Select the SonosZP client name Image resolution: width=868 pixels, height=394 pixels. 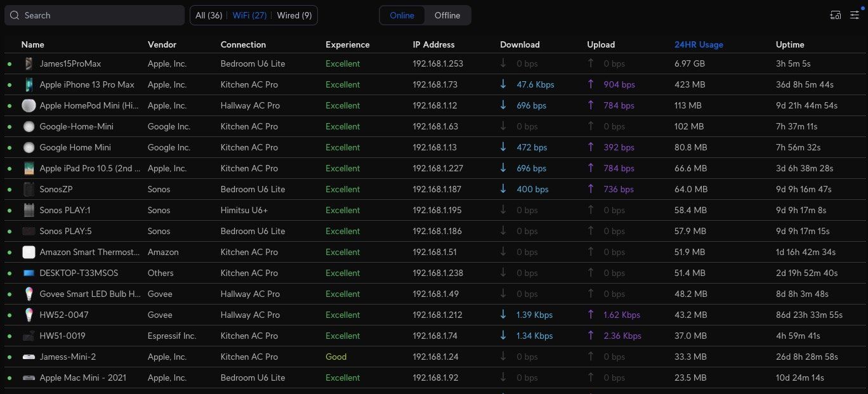(x=56, y=189)
